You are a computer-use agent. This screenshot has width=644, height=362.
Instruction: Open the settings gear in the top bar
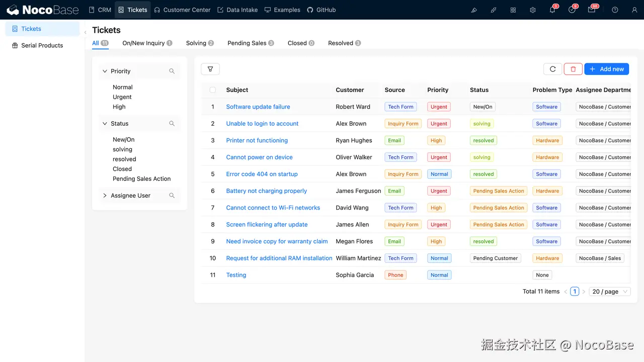tap(532, 10)
